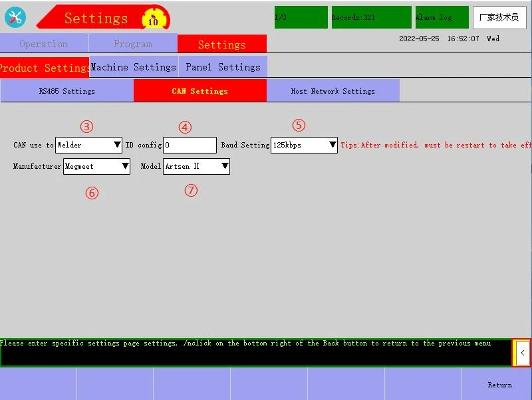The width and height of the screenshot is (532, 400).
Task: Click the yellow speed percentage gauge
Action: click(x=155, y=19)
